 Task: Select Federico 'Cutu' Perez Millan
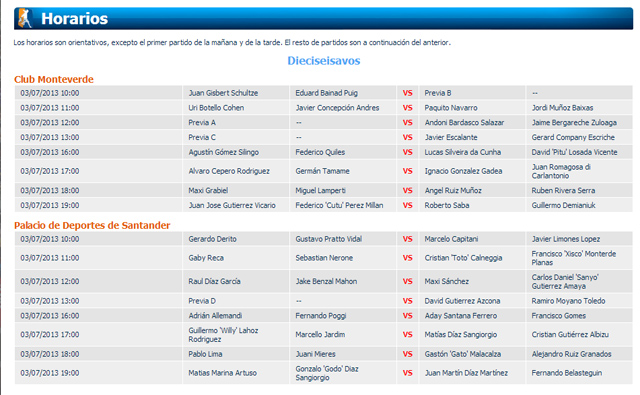[339, 205]
